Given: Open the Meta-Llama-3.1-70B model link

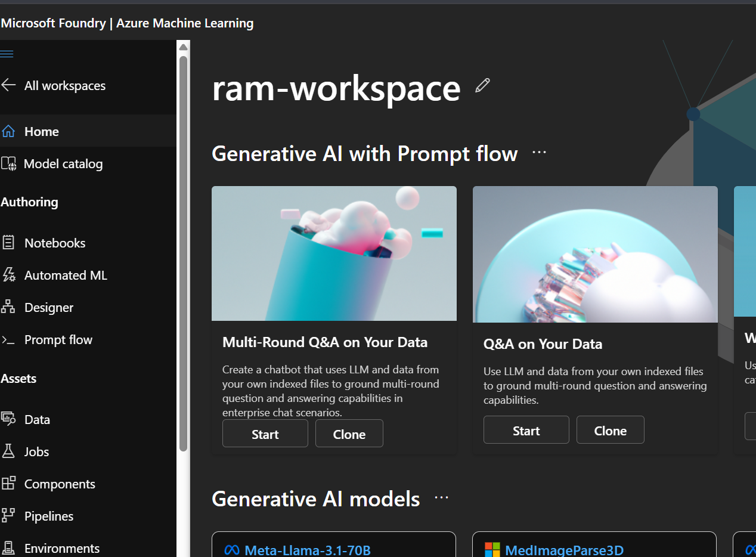Looking at the screenshot, I should click(307, 550).
